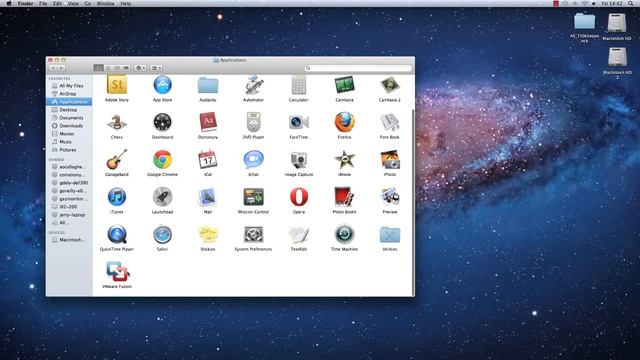Select the Time Machine icon
640x360 pixels.
(344, 234)
